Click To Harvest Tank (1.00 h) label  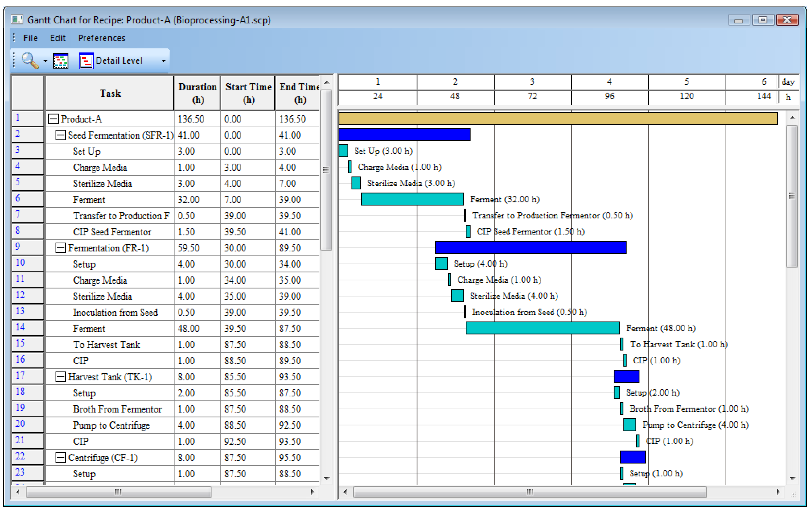click(679, 344)
